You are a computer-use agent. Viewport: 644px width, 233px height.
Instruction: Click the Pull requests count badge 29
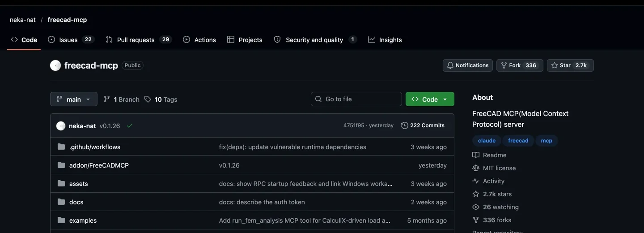(x=165, y=39)
